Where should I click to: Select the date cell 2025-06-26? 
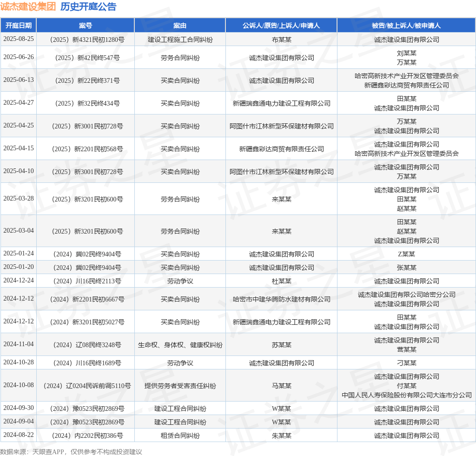pyautogui.click(x=19, y=57)
